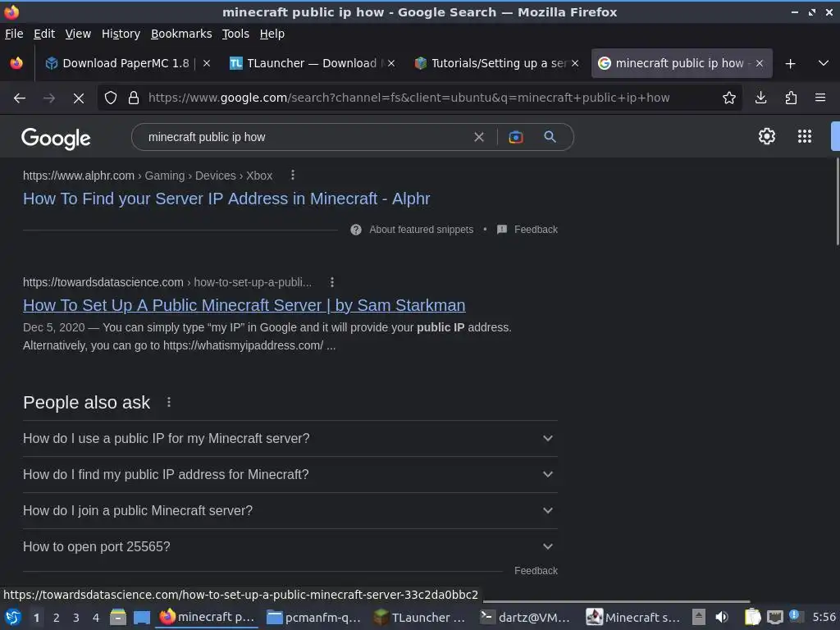
Task: Switch to workspace 4 on the taskbar
Action: coord(96,618)
